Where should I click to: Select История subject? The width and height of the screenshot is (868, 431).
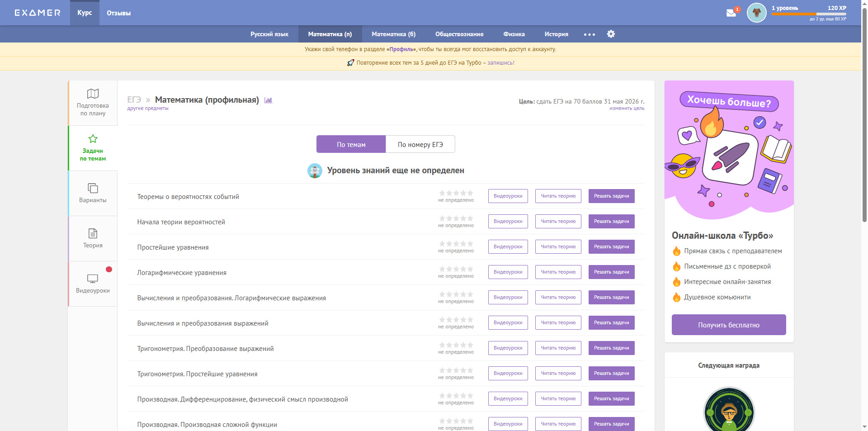556,34
